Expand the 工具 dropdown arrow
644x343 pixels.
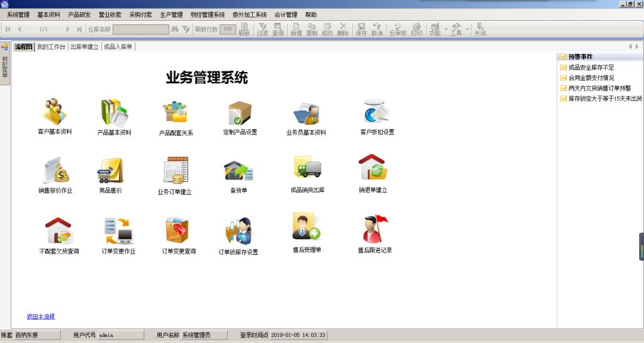(467, 30)
